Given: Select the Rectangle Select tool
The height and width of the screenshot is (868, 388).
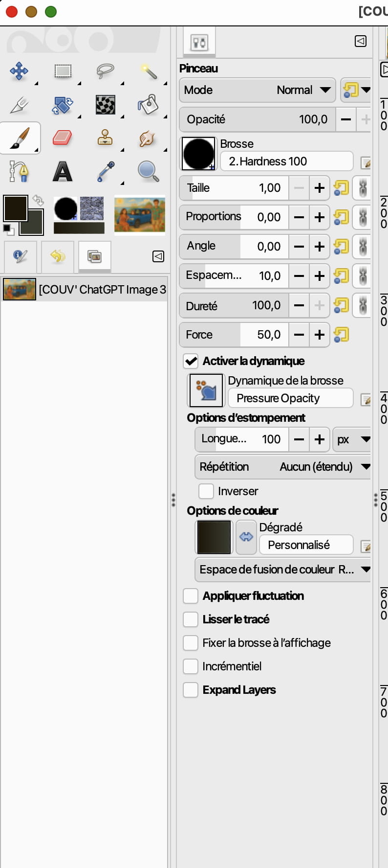Looking at the screenshot, I should tap(63, 71).
